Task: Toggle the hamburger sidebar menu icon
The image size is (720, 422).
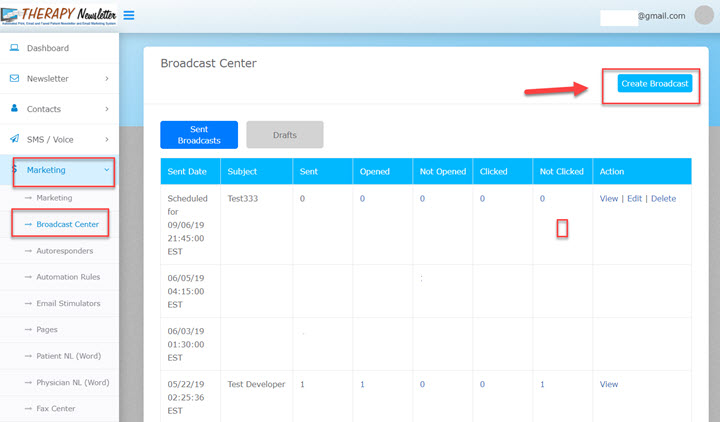Action: [130, 16]
